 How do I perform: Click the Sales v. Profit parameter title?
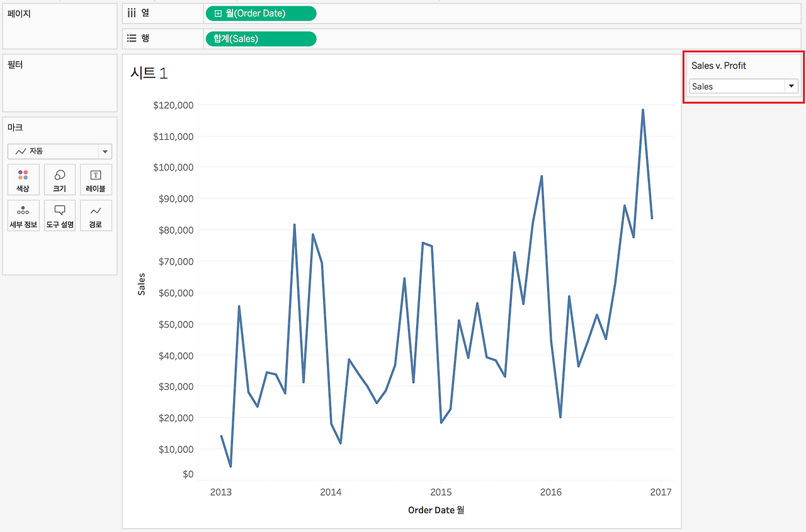pos(718,65)
